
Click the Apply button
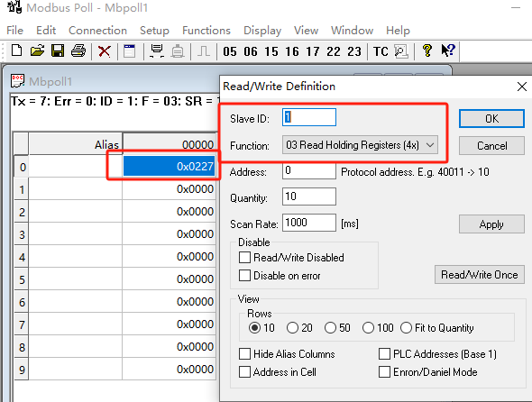click(x=491, y=224)
